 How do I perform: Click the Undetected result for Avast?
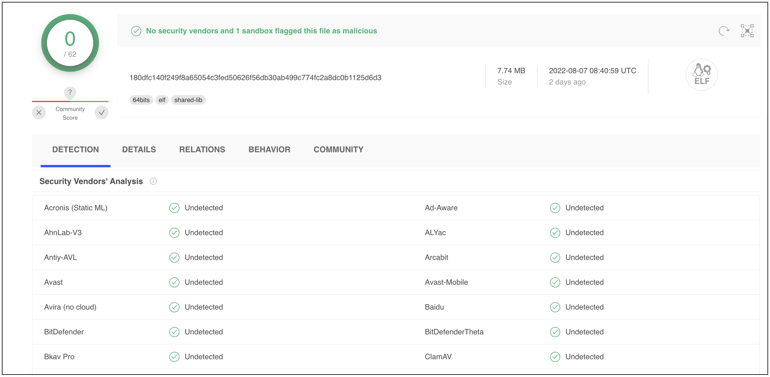[x=204, y=282]
